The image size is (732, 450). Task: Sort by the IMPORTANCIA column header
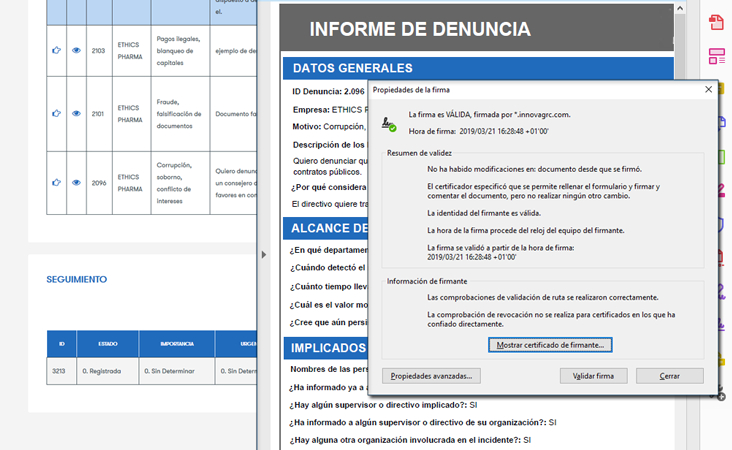click(x=177, y=344)
